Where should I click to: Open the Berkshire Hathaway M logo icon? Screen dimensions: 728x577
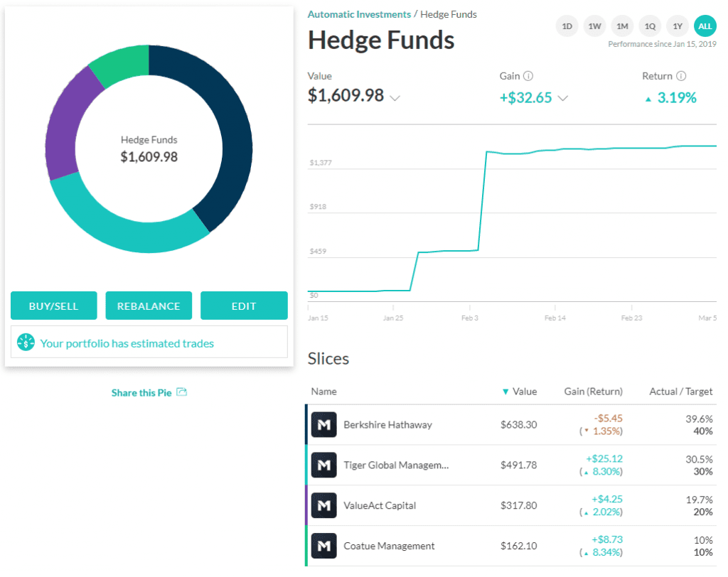[323, 424]
